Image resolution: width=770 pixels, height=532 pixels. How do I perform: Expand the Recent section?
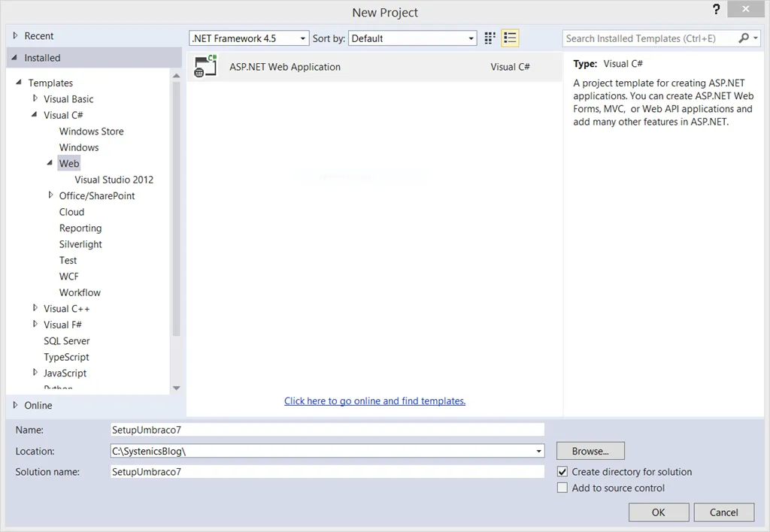click(16, 36)
